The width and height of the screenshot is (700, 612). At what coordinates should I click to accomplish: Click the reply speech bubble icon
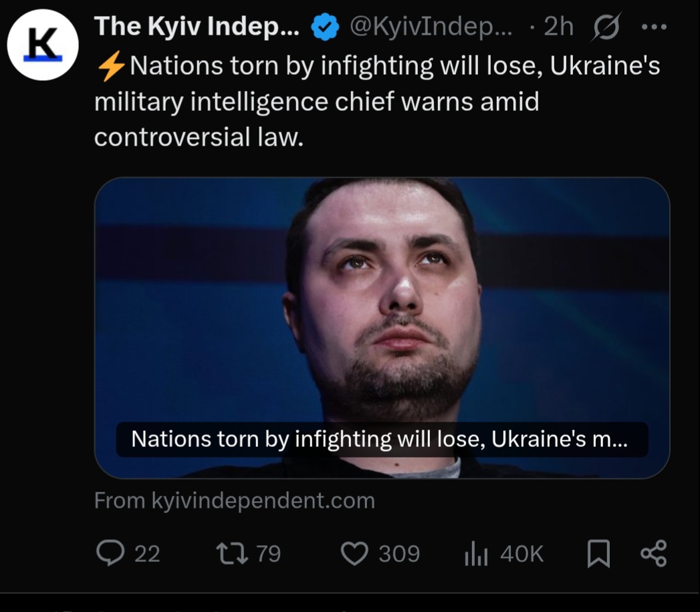[x=109, y=553]
